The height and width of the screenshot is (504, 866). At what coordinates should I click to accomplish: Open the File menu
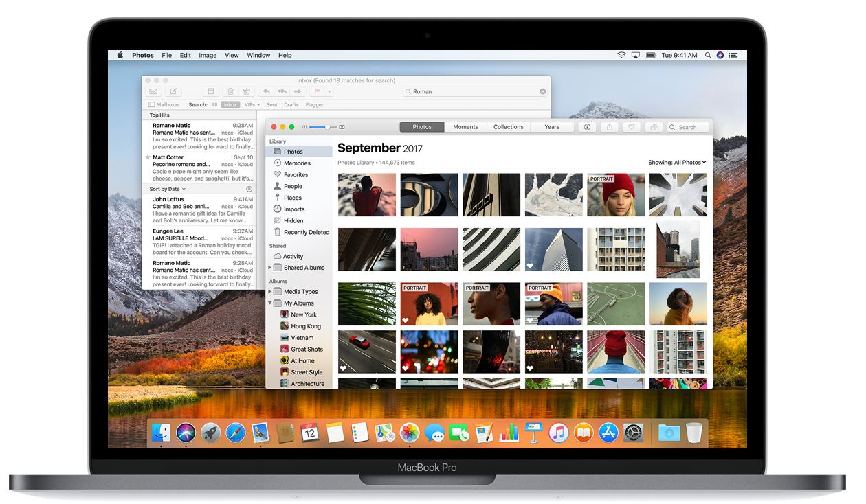pos(167,55)
